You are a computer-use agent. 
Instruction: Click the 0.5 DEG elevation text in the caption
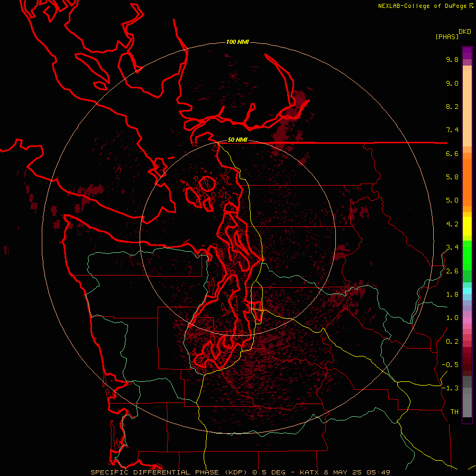(x=269, y=472)
